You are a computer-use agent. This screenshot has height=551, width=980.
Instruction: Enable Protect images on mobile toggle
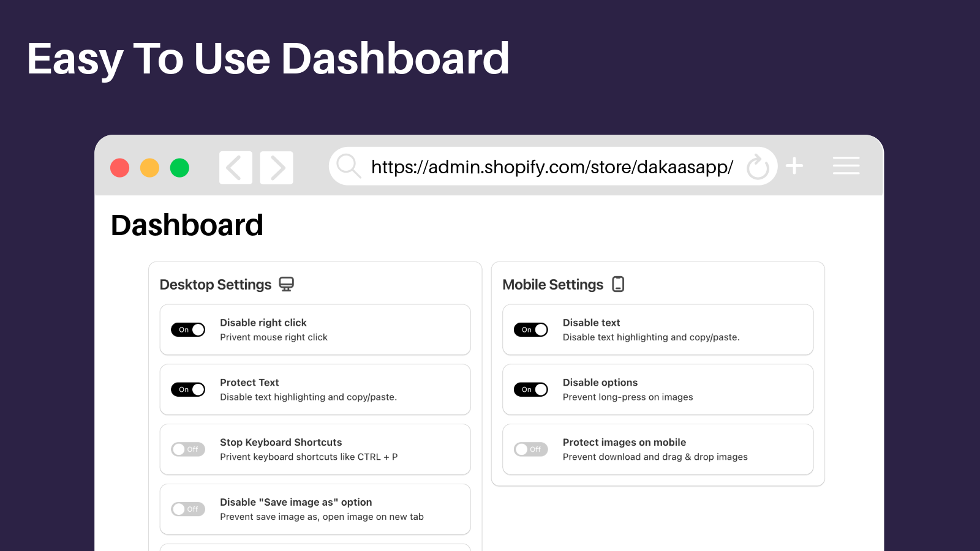531,449
